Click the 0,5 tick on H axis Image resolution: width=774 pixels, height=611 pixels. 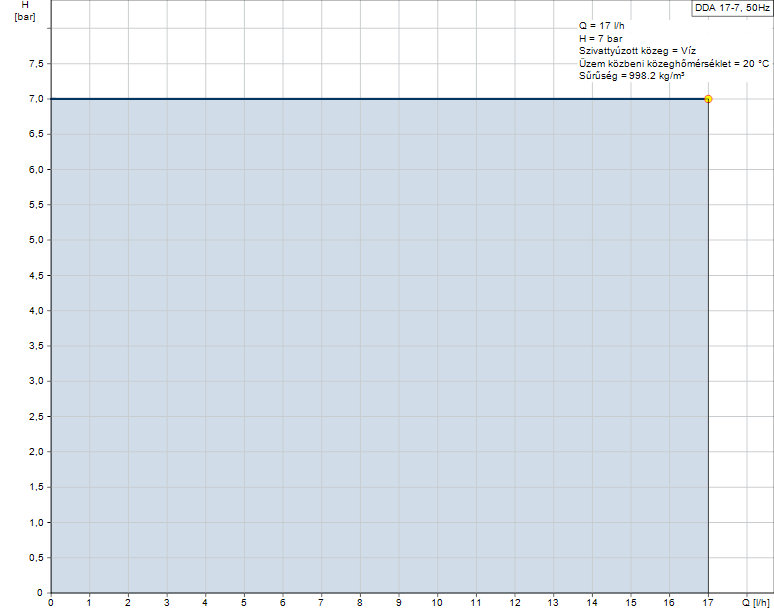[35, 557]
